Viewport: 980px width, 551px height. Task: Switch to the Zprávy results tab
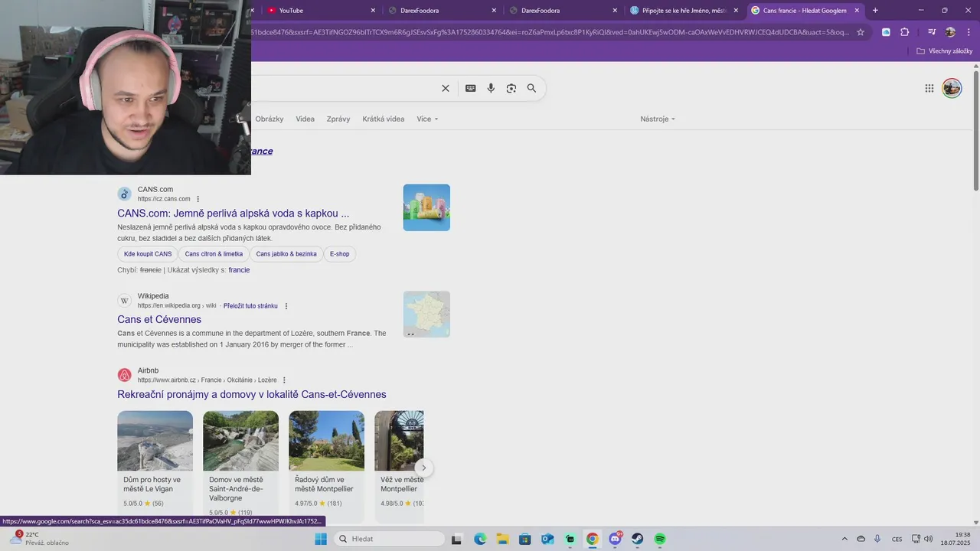pos(338,119)
